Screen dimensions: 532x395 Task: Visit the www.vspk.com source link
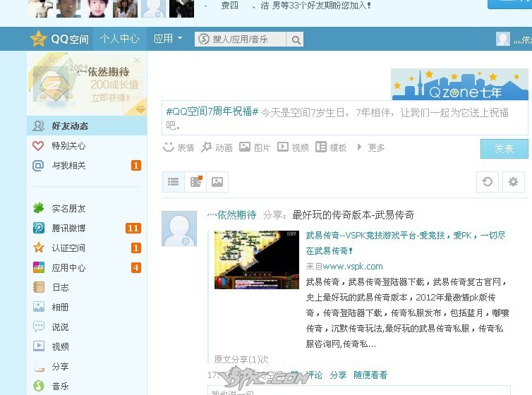pyautogui.click(x=353, y=267)
